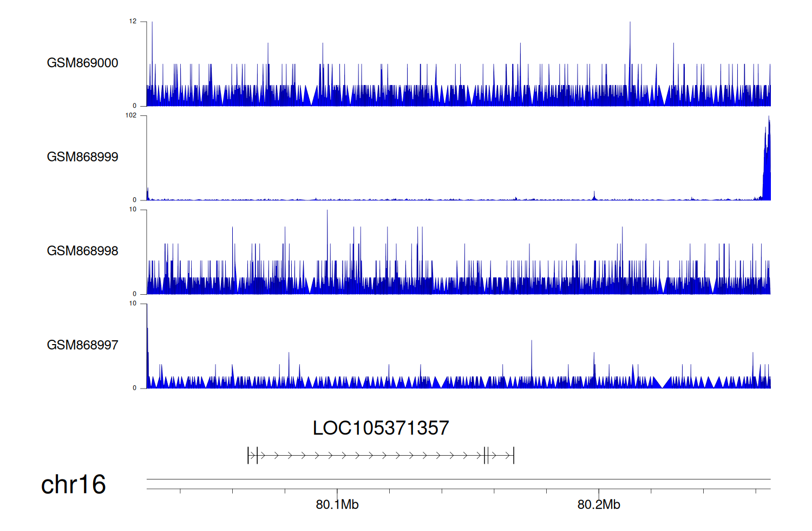Click the 80.2Mb axis position label

[x=598, y=504]
